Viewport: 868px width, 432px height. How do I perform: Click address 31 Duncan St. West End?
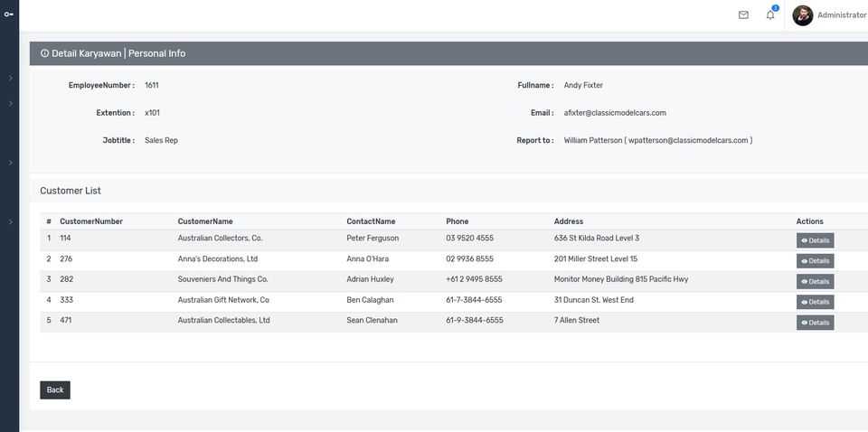[x=594, y=300]
